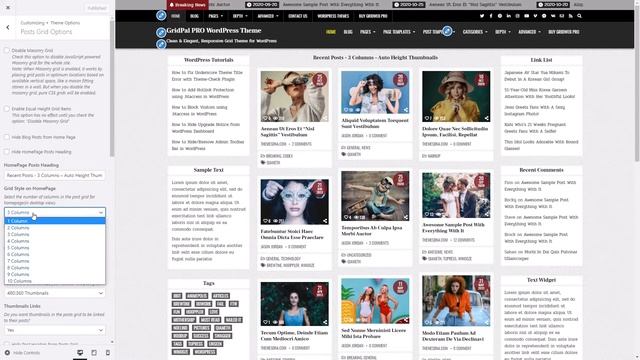
Task: Click share icon on Temporibus Ab Culpa post
Action: point(406,217)
